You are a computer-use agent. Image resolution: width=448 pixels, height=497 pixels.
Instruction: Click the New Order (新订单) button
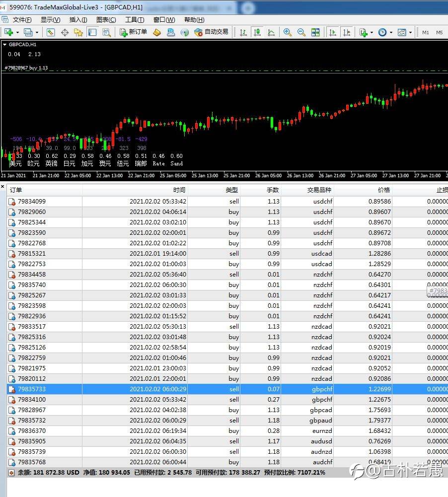[133, 32]
